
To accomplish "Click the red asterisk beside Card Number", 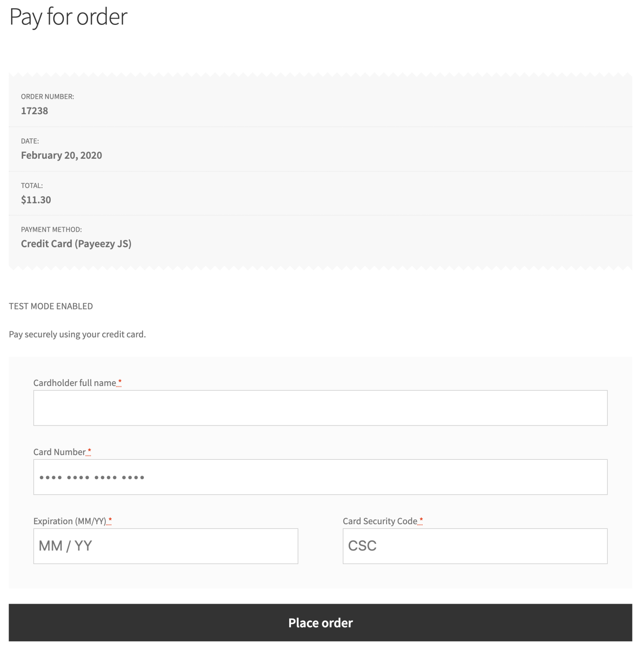I will click(x=89, y=450).
